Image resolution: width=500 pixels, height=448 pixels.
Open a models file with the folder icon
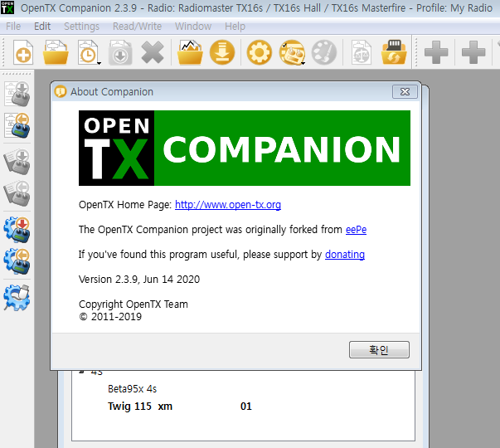click(56, 52)
